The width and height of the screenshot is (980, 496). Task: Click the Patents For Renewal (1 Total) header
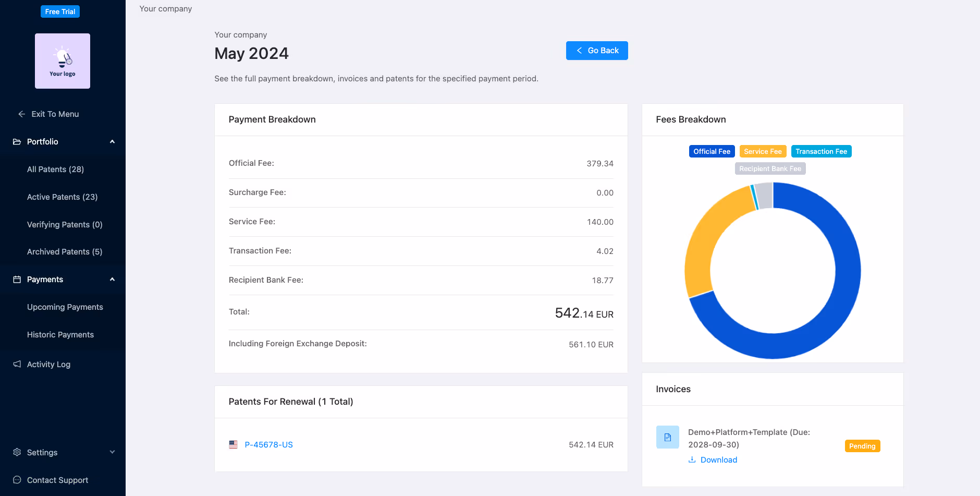pos(291,402)
